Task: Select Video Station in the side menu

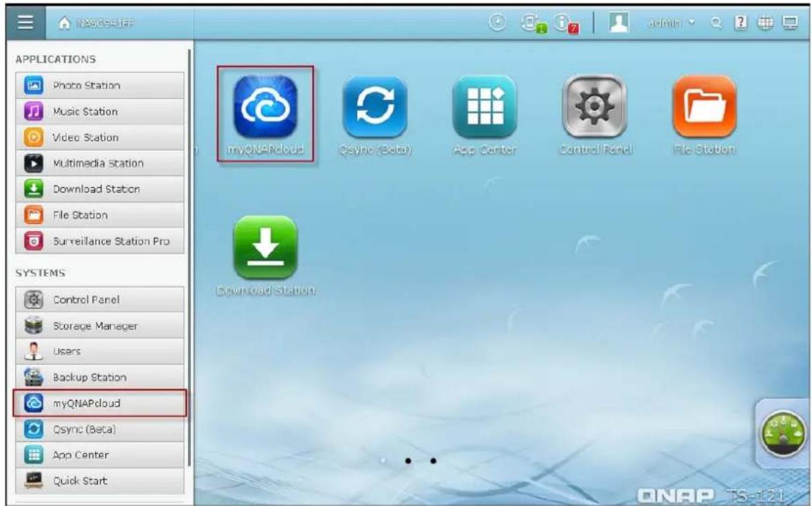Action: (100, 137)
